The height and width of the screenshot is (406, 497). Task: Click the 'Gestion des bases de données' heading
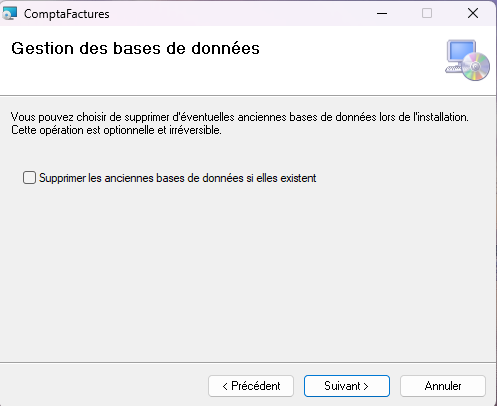(x=135, y=49)
